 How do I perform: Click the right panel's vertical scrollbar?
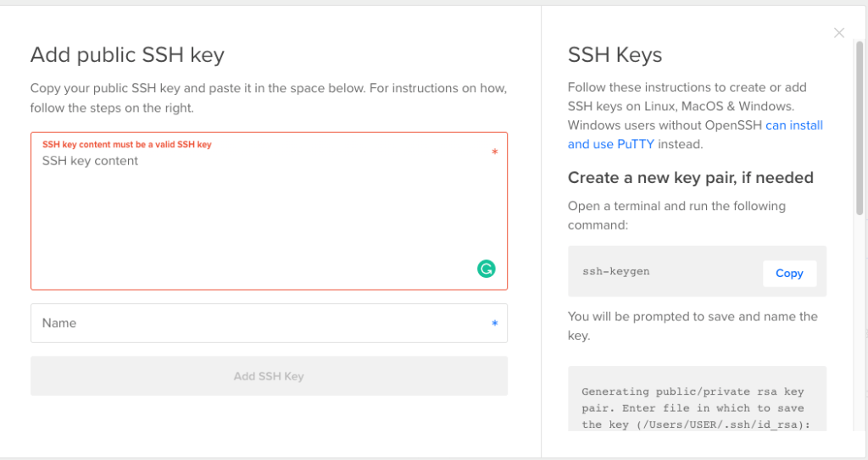[x=860, y=127]
